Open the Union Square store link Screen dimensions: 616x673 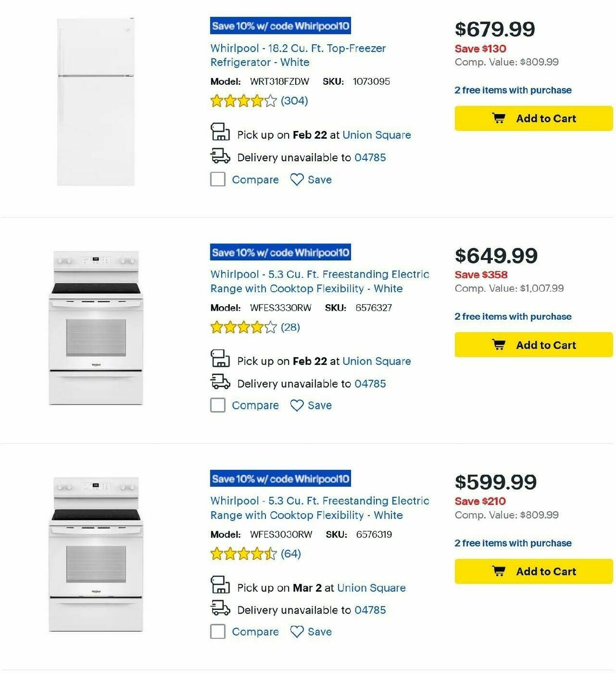pyautogui.click(x=377, y=135)
